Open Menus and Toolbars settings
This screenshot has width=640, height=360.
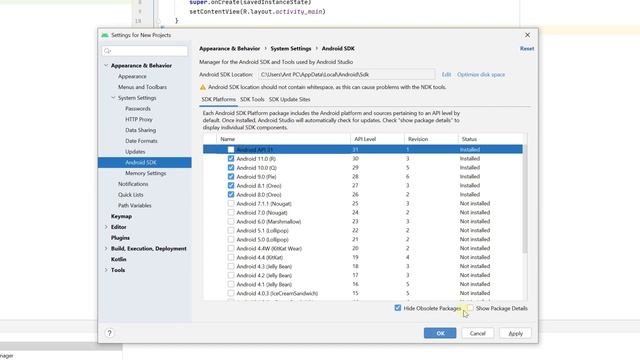coord(142,87)
